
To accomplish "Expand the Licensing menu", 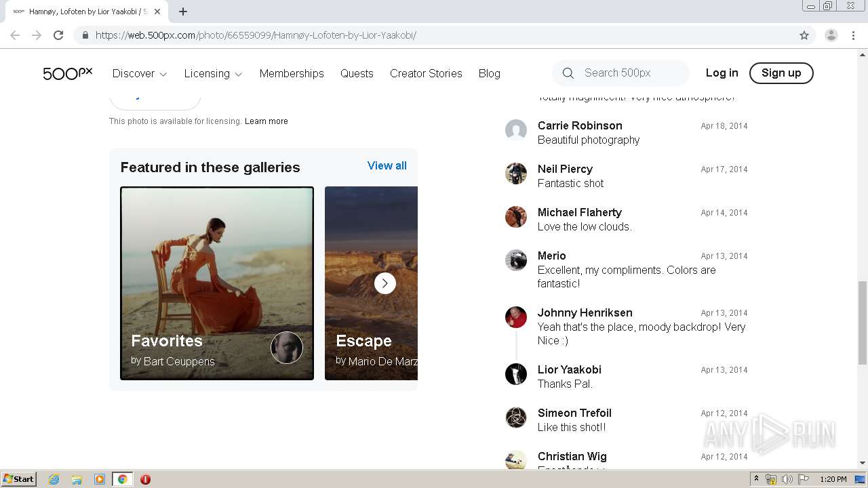I will (213, 73).
